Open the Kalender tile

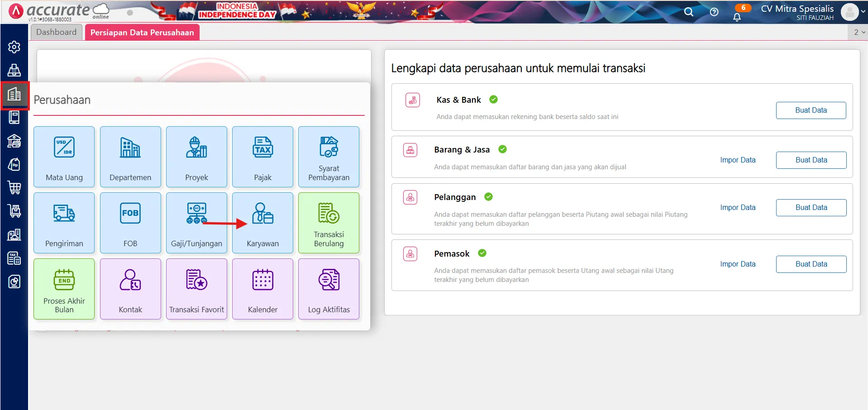coord(262,289)
